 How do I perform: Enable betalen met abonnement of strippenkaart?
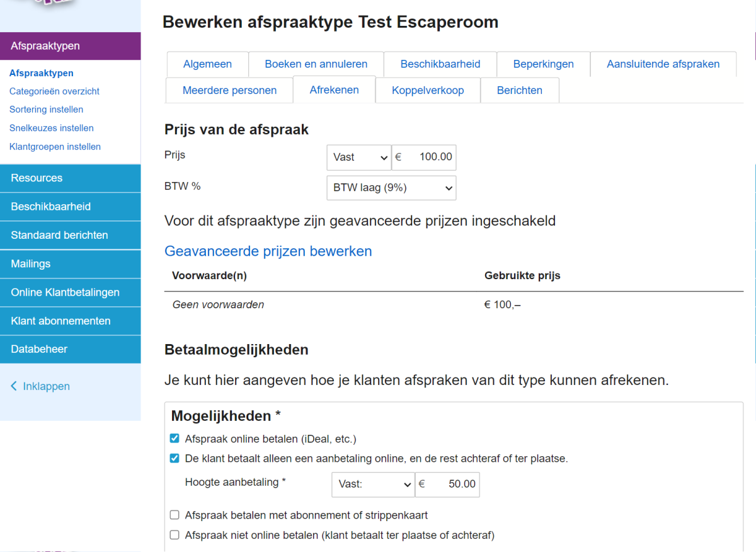point(175,515)
